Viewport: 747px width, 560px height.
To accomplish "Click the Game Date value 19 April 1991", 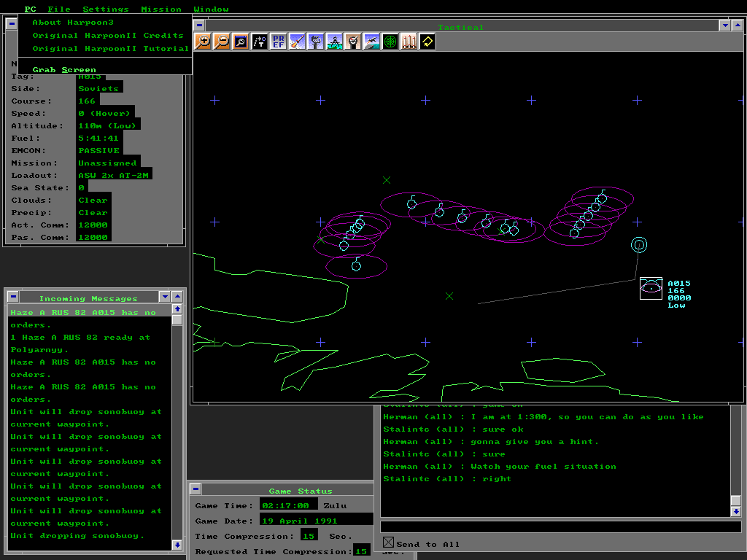I will 317,521.
